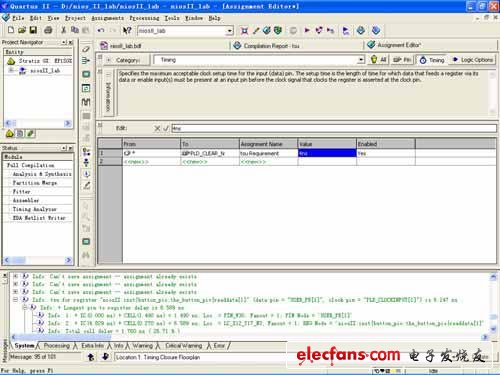The image size is (500, 375).
Task: Open the Category dropdown arrow
Action: tap(361, 60)
